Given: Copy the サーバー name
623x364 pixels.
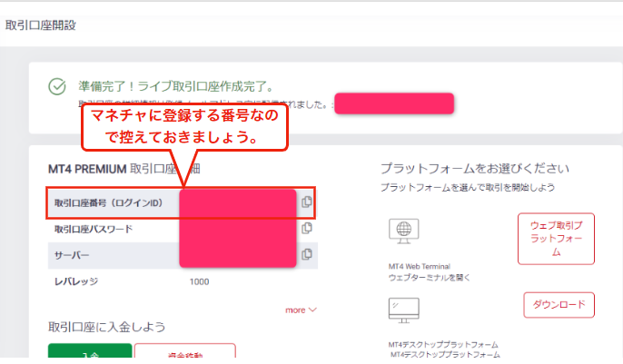Looking at the screenshot, I should point(307,254).
